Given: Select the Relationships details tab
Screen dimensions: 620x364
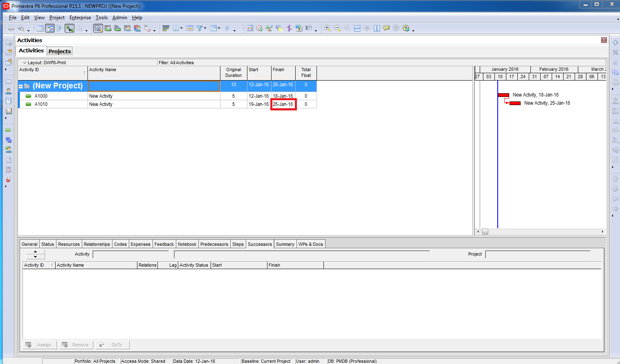Looking at the screenshot, I should pyautogui.click(x=97, y=244).
